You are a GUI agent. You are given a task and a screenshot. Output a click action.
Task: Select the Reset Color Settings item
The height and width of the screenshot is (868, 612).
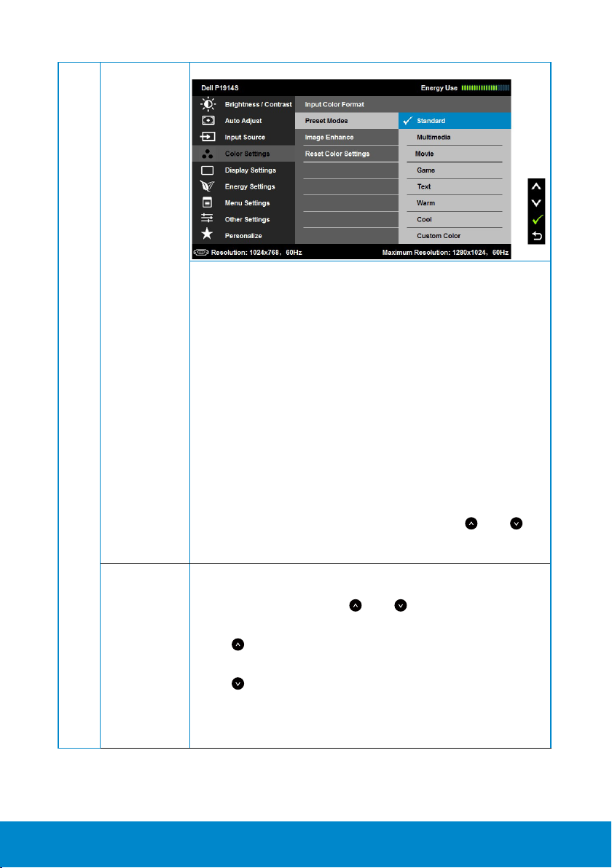click(347, 154)
